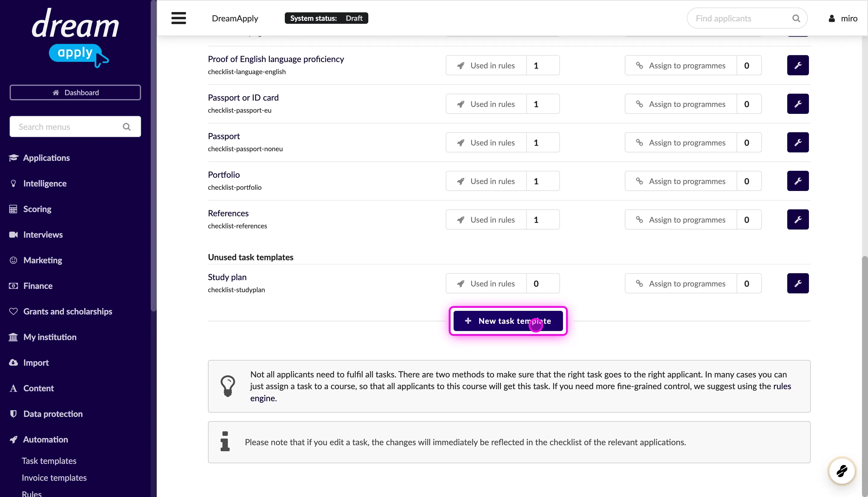The height and width of the screenshot is (497, 868).
Task: Collapse the Automation menu
Action: click(x=46, y=439)
